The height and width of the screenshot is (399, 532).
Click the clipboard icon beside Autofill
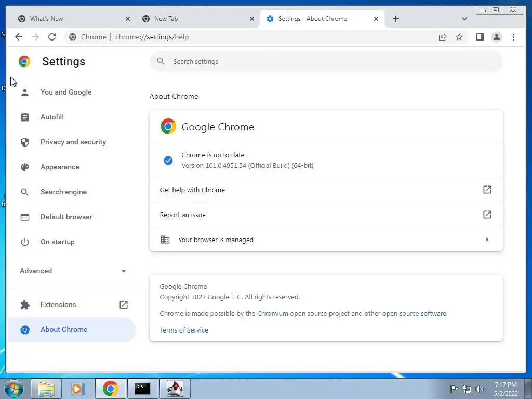click(x=25, y=117)
